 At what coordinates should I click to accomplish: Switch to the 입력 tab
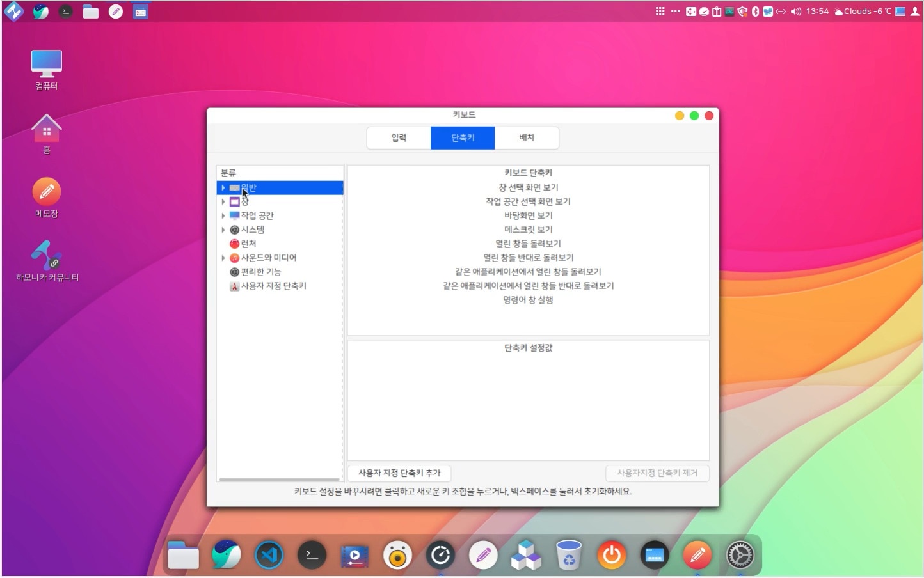[x=399, y=137]
